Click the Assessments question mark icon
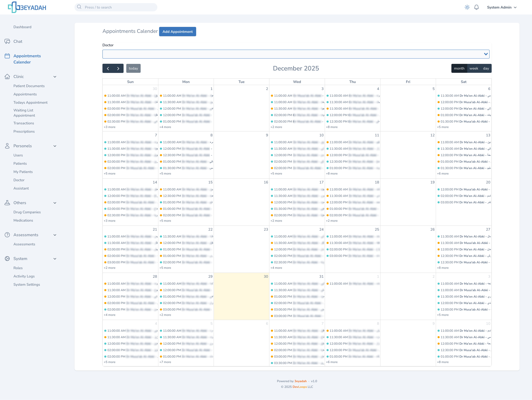Viewport: 532px width, 400px height. click(x=7, y=235)
